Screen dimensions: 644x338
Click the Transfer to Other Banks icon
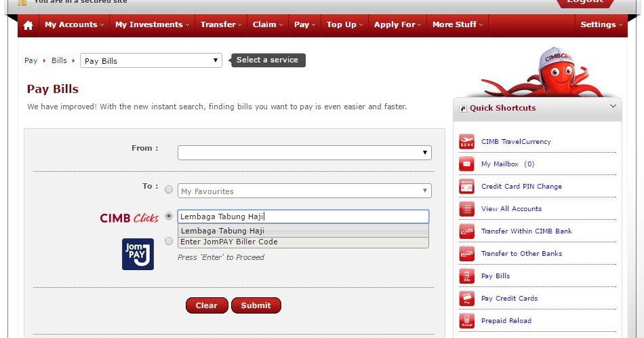pyautogui.click(x=466, y=254)
